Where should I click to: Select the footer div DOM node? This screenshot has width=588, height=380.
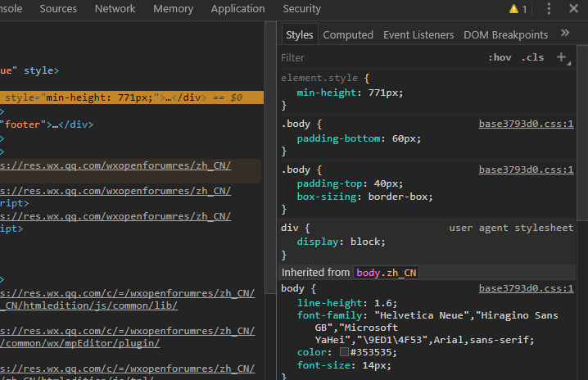click(47, 124)
